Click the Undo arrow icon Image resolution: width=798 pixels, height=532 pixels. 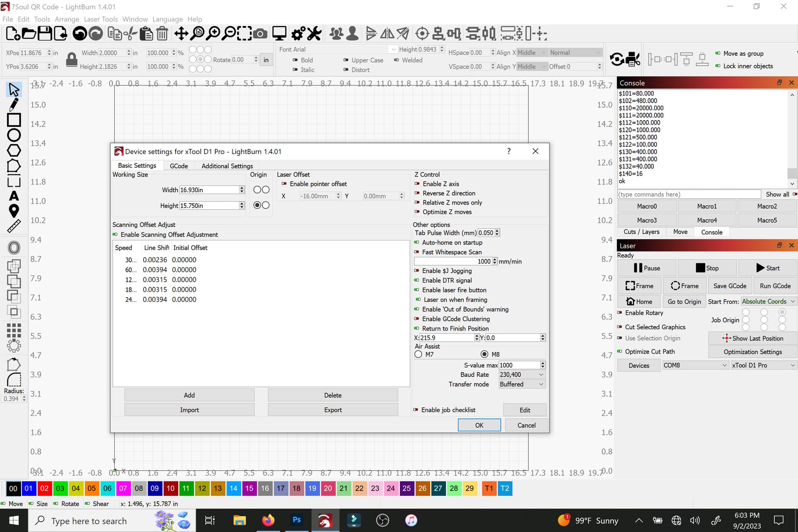[79, 34]
